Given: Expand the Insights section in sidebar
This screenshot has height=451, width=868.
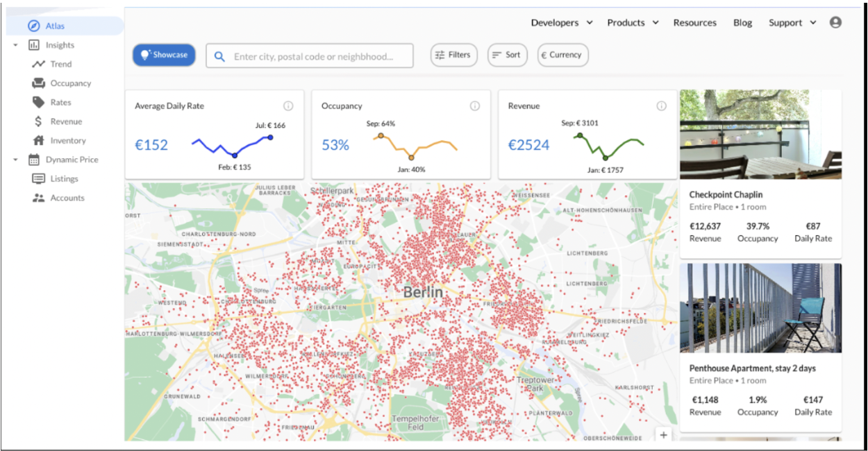Looking at the screenshot, I should pos(15,44).
